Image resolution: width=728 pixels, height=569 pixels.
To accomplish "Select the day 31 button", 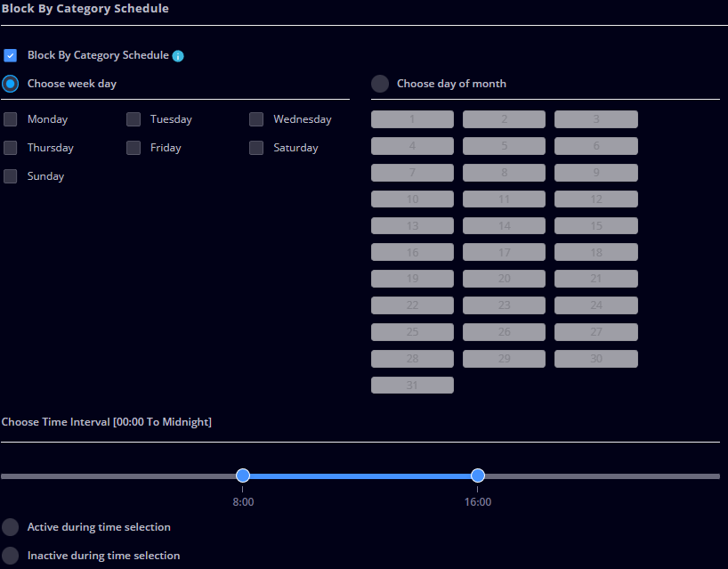I will tap(412, 385).
